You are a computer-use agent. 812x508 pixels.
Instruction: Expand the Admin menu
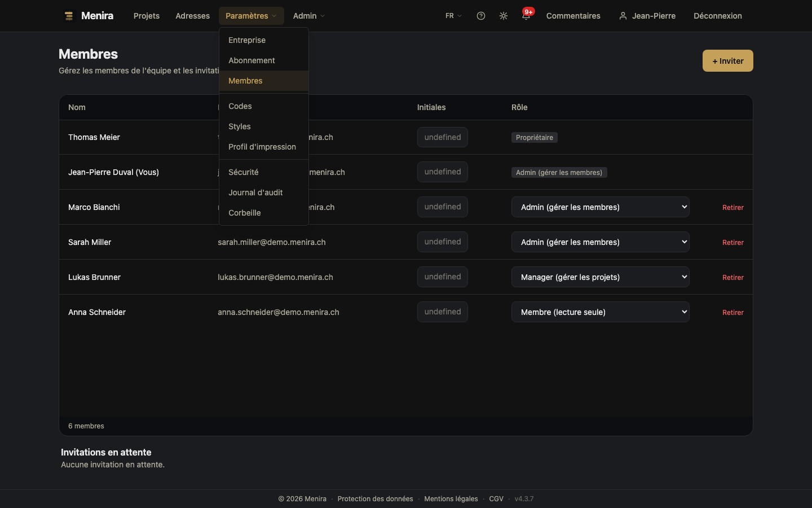coord(309,16)
